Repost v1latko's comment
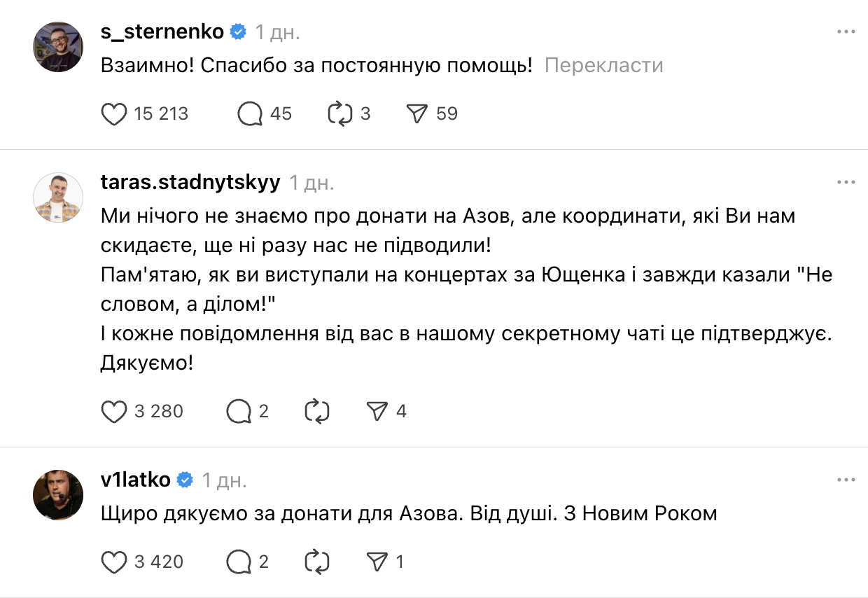Viewport: 868px width, 598px height. click(x=317, y=562)
